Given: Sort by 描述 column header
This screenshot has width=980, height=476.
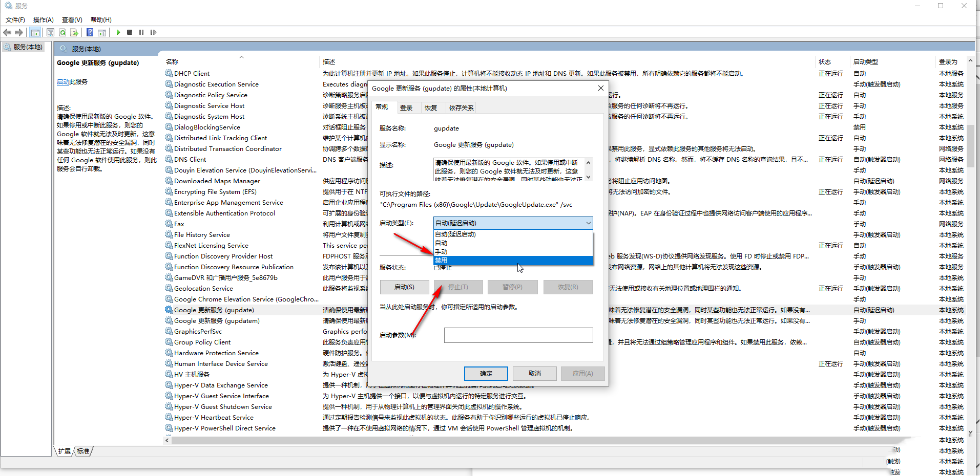Looking at the screenshot, I should 329,61.
